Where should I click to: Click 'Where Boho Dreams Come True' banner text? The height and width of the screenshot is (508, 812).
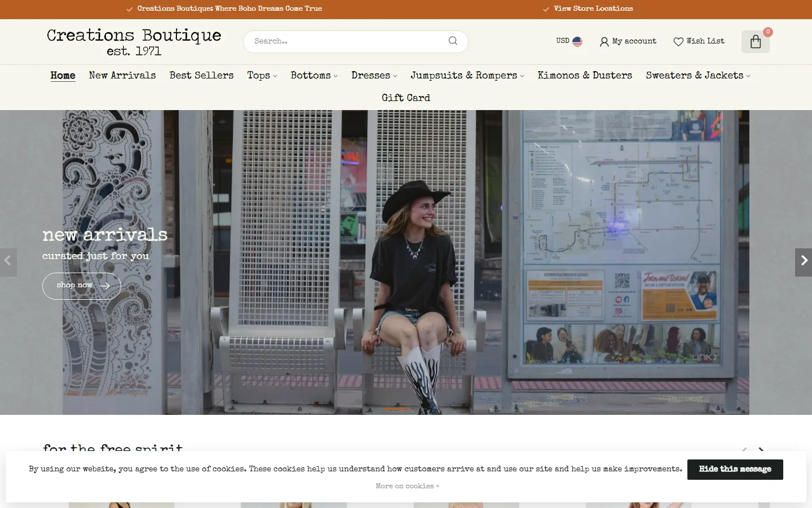coord(268,8)
